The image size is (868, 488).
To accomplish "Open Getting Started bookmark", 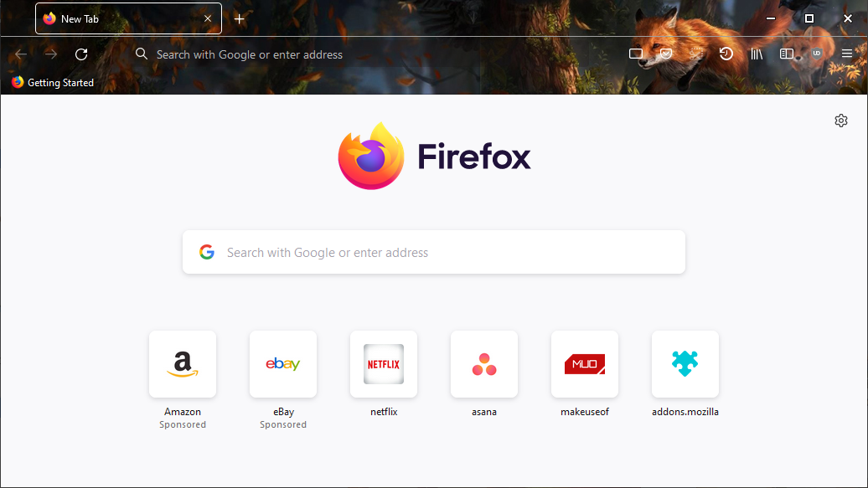I will tap(53, 83).
